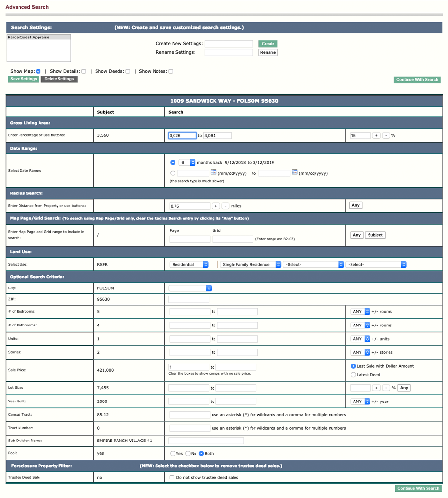This screenshot has height=498, width=448.
Task: Expand the City dropdown
Action: (190, 288)
